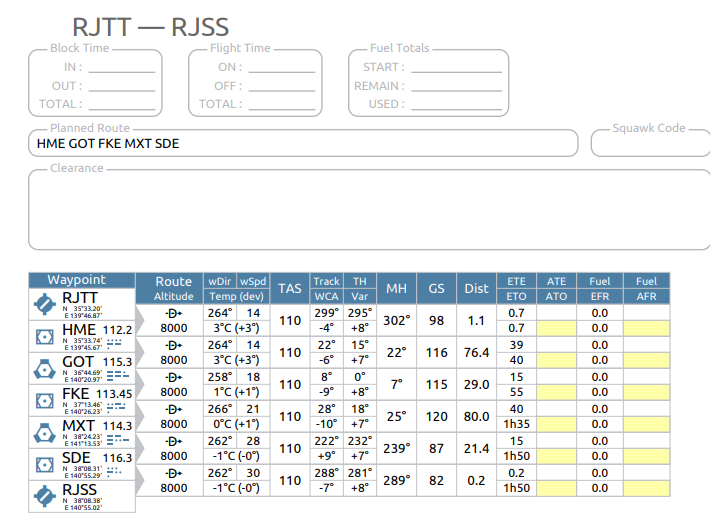
Task: Click temperature cell 0°C (+1°)
Action: coord(236,424)
